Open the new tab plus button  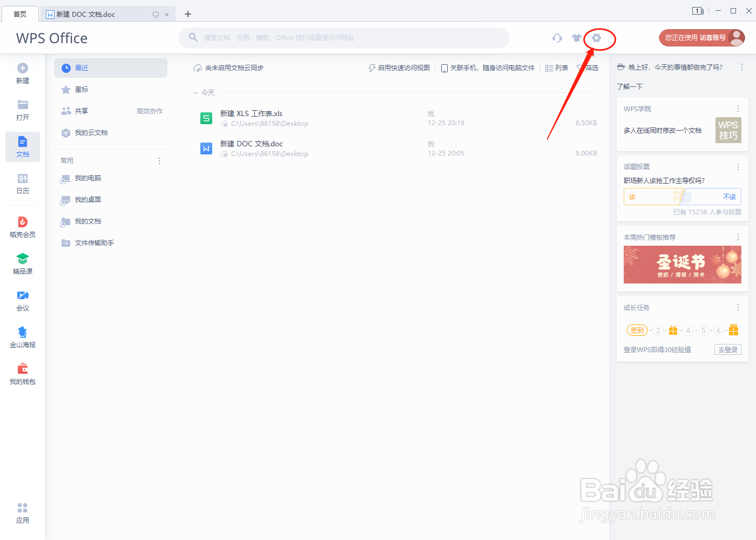tap(188, 14)
